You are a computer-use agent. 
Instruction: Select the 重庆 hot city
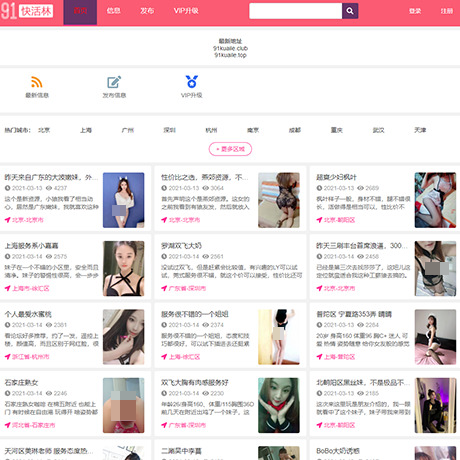pyautogui.click(x=337, y=130)
